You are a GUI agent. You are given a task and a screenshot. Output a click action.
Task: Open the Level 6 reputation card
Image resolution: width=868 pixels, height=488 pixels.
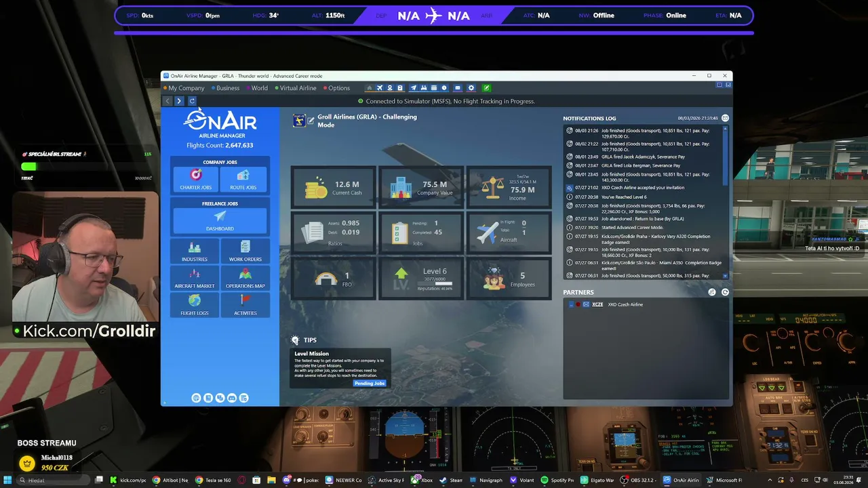(421, 278)
